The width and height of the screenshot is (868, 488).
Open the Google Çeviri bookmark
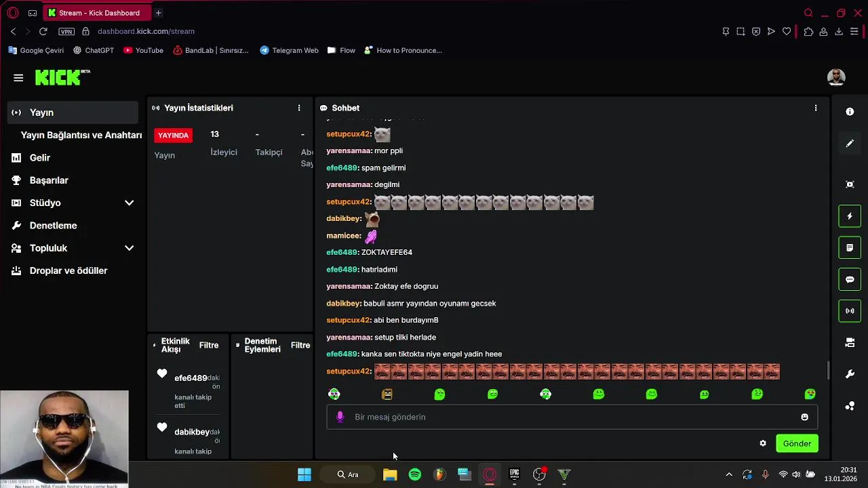click(x=36, y=50)
